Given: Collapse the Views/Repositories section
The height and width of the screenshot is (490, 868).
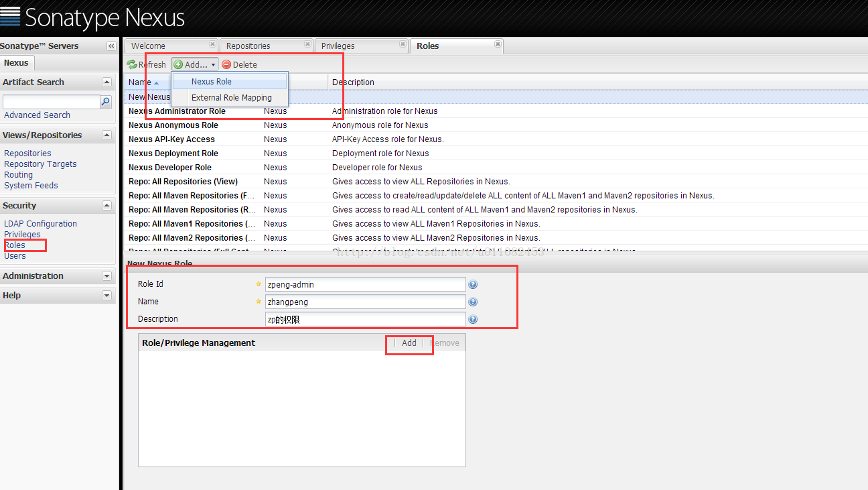Looking at the screenshot, I should [x=106, y=135].
